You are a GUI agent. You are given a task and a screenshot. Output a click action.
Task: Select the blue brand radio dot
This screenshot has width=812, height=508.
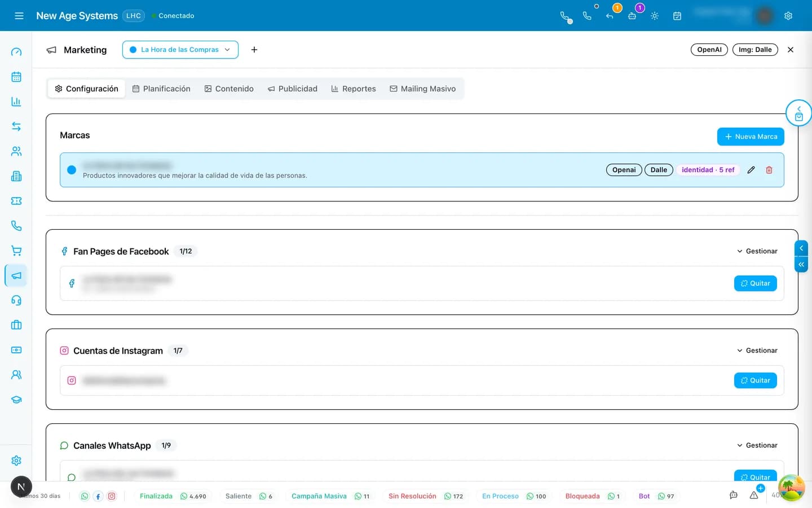click(72, 170)
